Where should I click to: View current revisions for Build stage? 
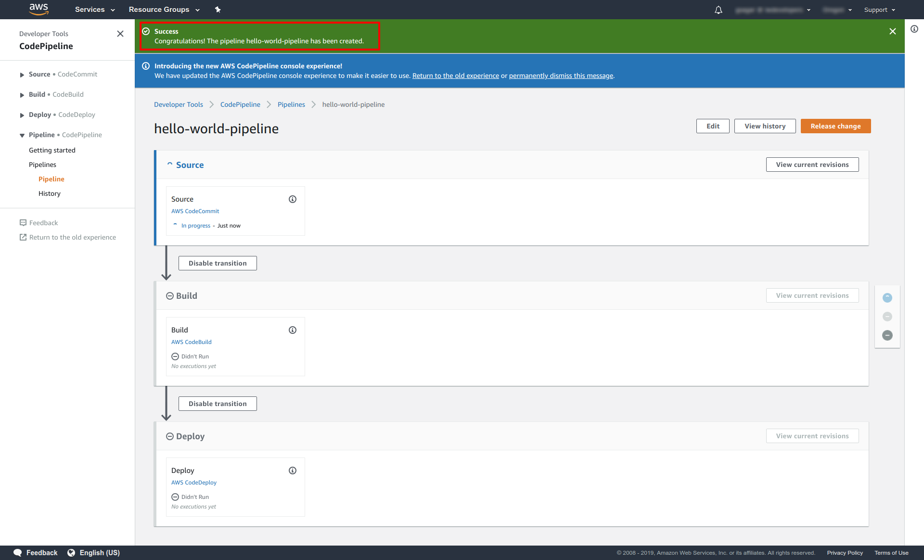click(x=812, y=295)
